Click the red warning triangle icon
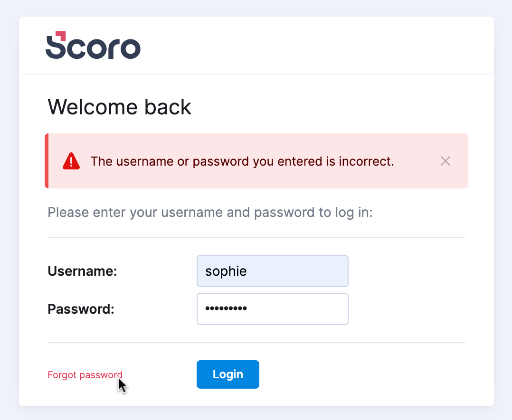 (71, 161)
